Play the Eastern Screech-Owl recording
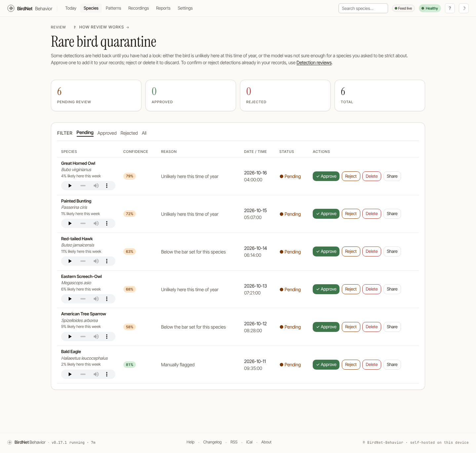476x453 pixels. pos(70,299)
